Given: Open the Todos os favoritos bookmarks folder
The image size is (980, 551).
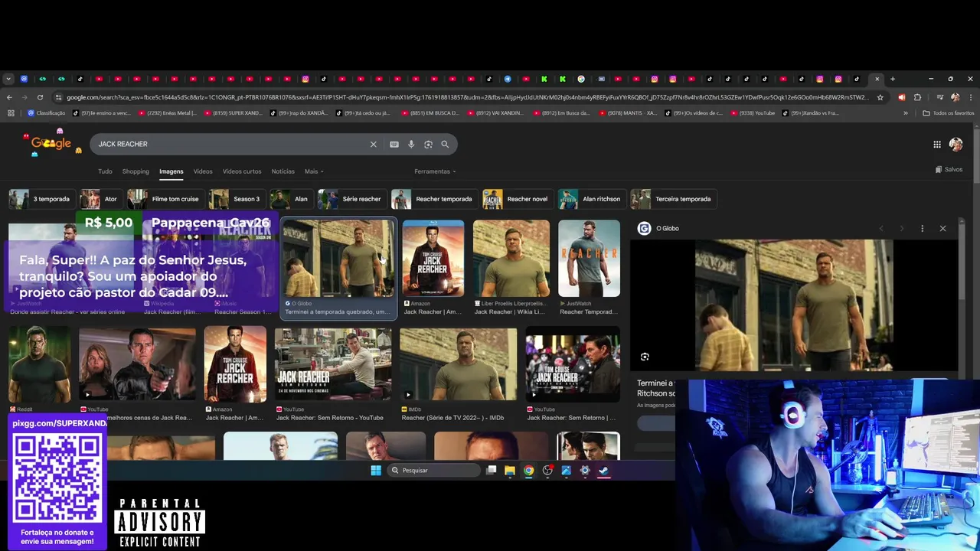Looking at the screenshot, I should [949, 113].
